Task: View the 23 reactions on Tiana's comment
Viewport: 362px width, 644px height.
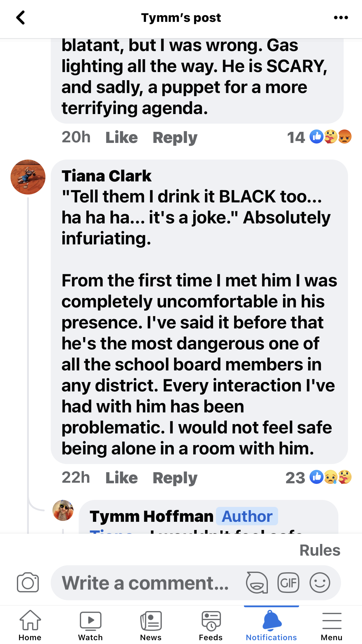Action: point(318,477)
